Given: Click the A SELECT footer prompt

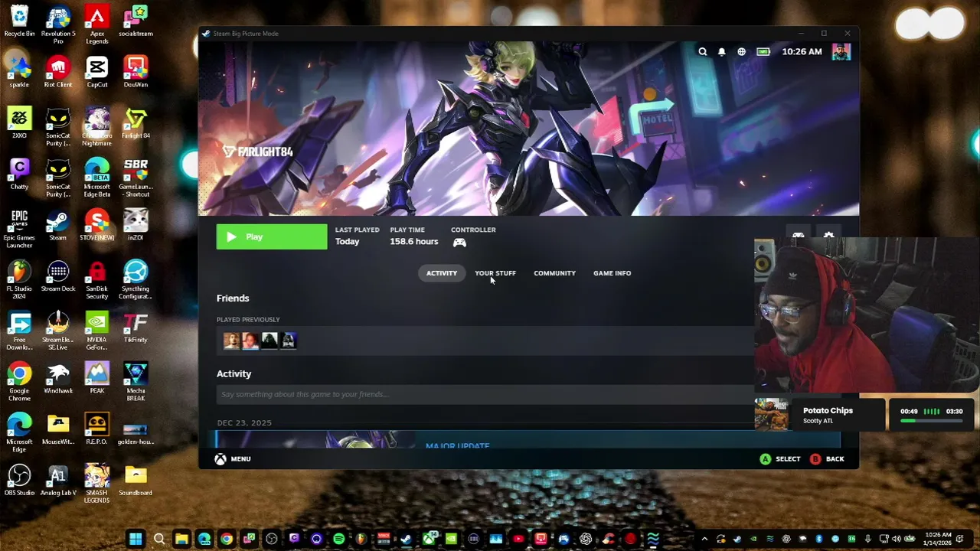Looking at the screenshot, I should tap(780, 459).
